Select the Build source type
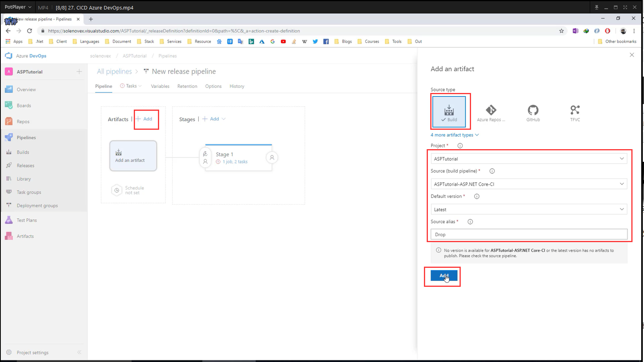644x362 pixels. point(449,112)
